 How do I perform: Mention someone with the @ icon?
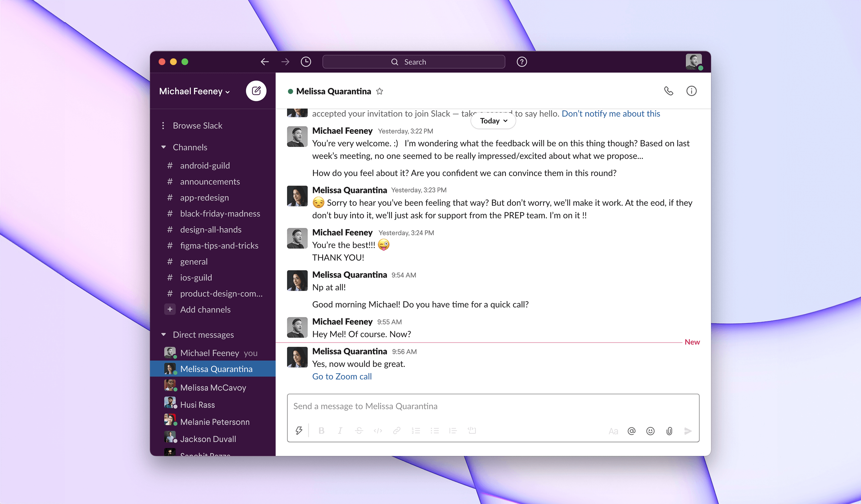pos(631,431)
